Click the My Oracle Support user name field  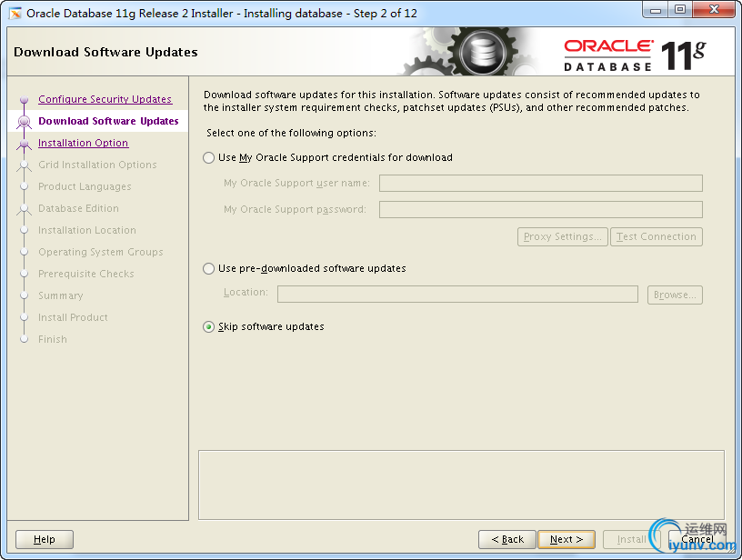click(x=540, y=183)
